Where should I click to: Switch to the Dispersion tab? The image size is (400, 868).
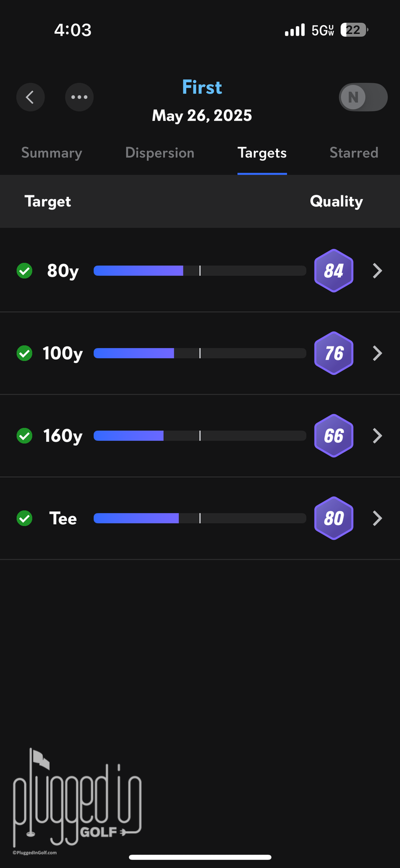159,153
